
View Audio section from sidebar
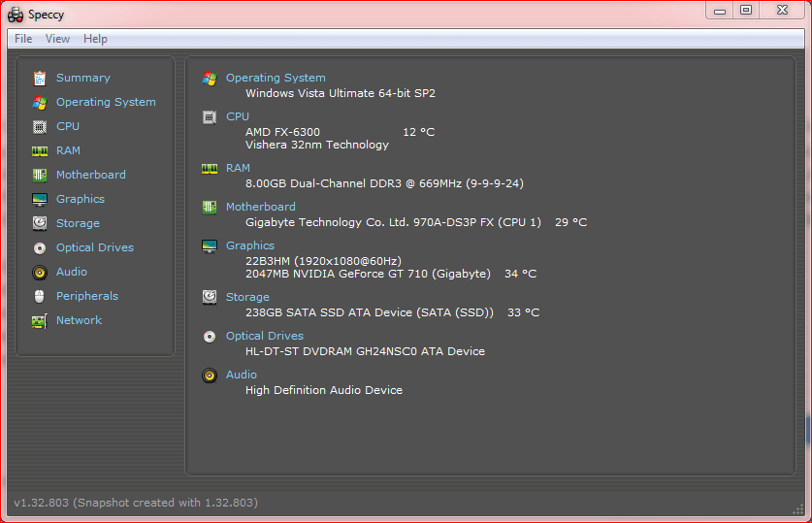pos(72,272)
